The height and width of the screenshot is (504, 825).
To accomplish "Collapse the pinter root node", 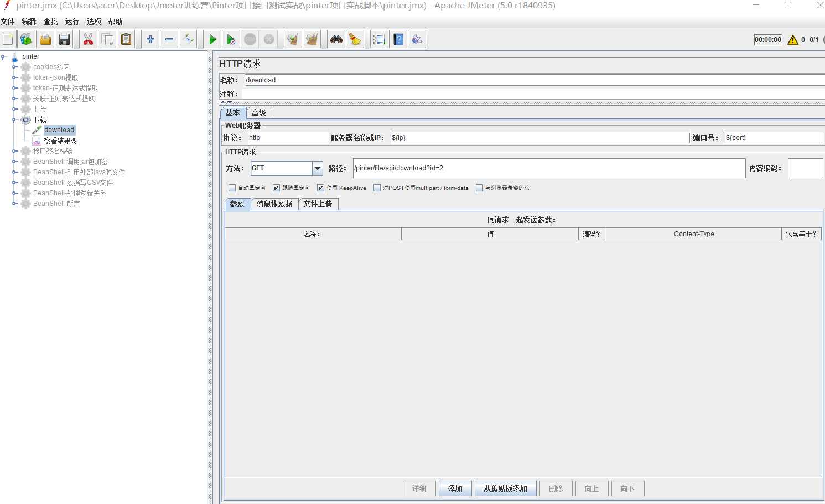I will click(3, 56).
